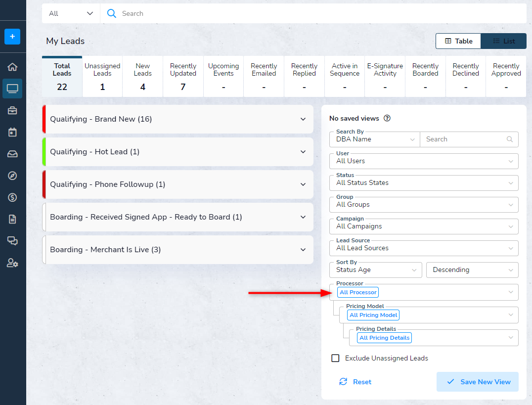Select the Unassigned Leads tab
Image resolution: width=532 pixels, height=405 pixels.
[102, 77]
